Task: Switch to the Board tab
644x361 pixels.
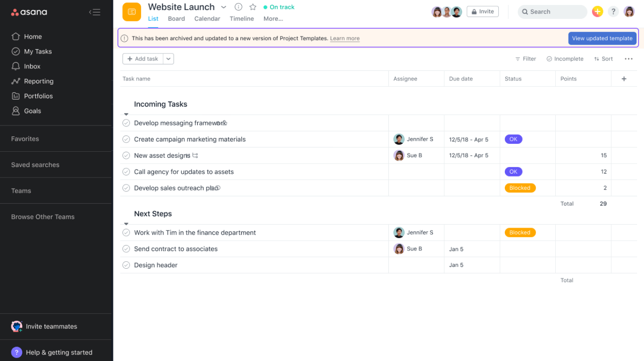Action: [176, 19]
